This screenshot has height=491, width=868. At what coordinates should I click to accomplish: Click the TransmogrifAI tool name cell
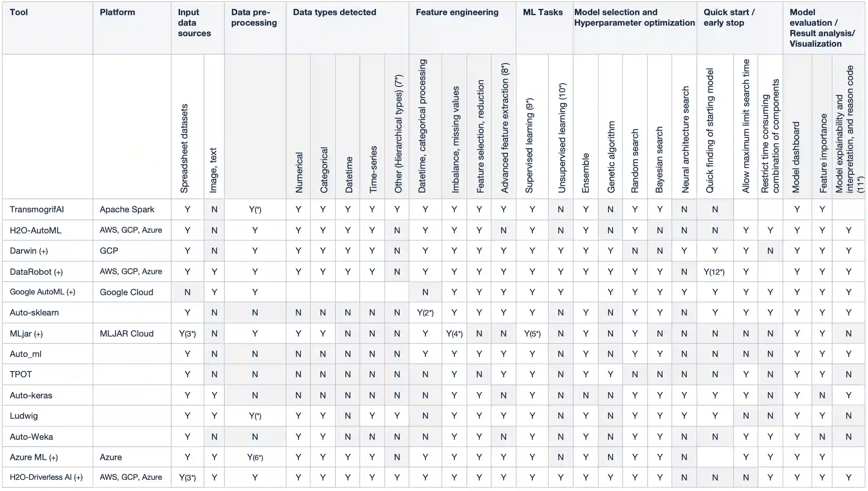click(37, 209)
